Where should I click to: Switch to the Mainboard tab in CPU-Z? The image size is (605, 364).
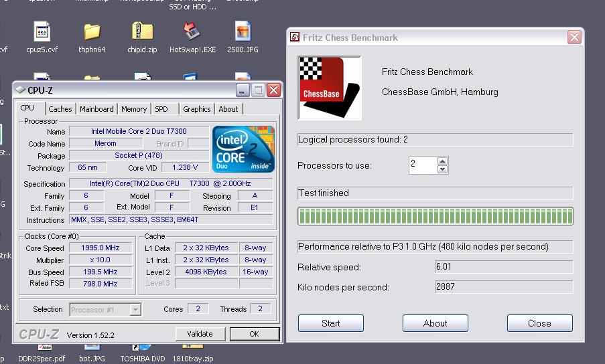click(x=96, y=109)
